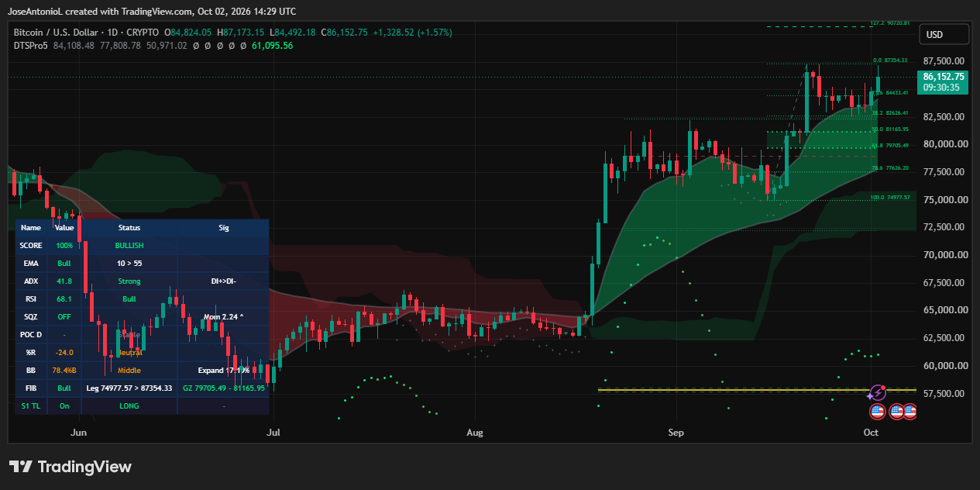Image resolution: width=980 pixels, height=490 pixels.
Task: Click the purple lightning event icon
Action: [877, 393]
